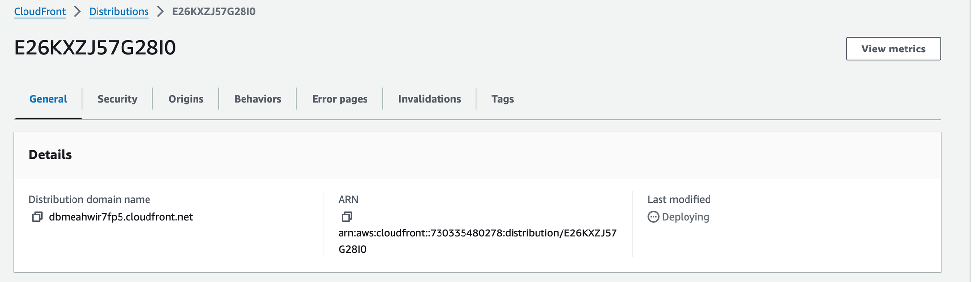Go to the Behaviors tab
The height and width of the screenshot is (282, 980).
click(x=258, y=99)
